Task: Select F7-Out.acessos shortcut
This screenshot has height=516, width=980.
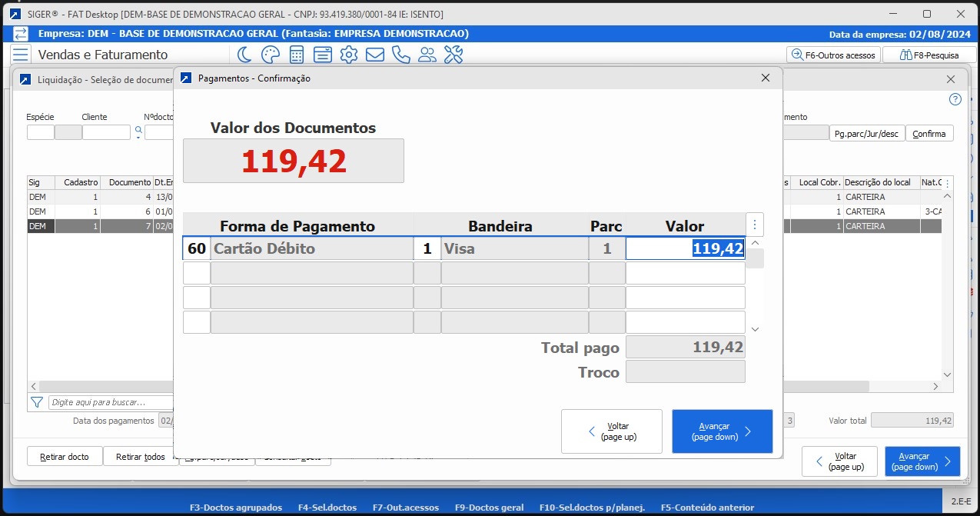Action: point(405,508)
